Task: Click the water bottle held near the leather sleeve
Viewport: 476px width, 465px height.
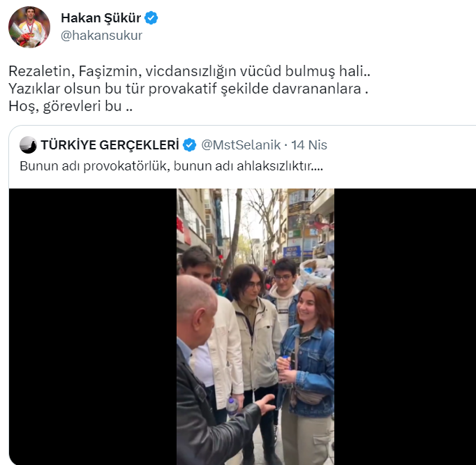Action: pyautogui.click(x=232, y=406)
